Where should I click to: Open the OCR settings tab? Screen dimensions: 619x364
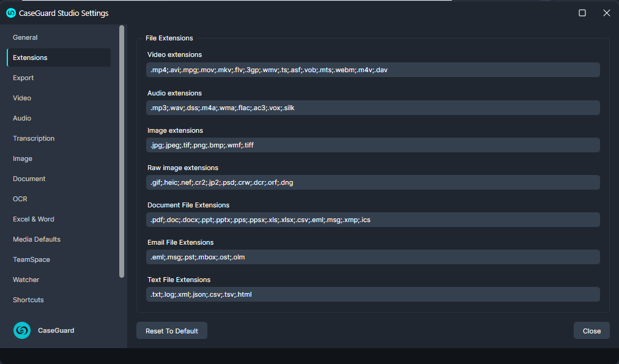click(20, 199)
